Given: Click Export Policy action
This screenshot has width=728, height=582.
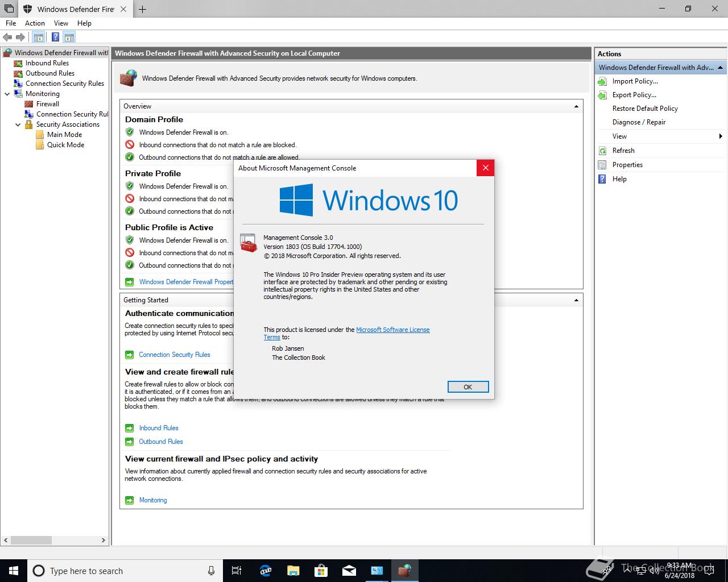Looking at the screenshot, I should coord(634,95).
